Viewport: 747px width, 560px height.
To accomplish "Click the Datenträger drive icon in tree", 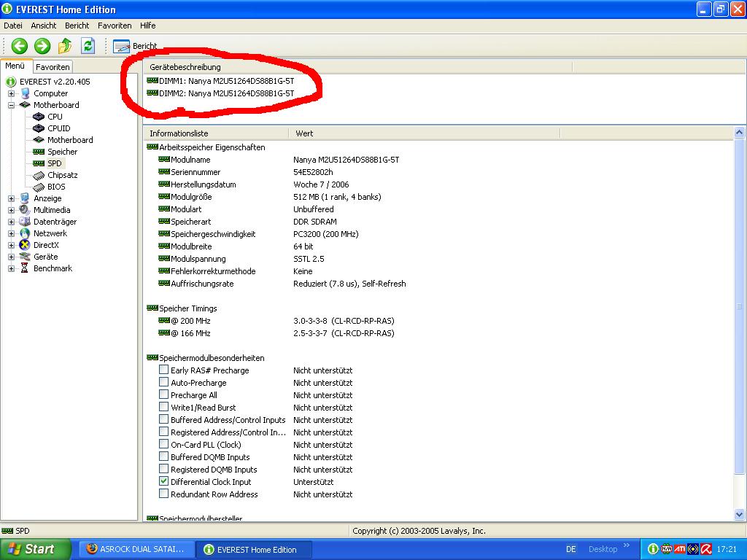I will [25, 222].
